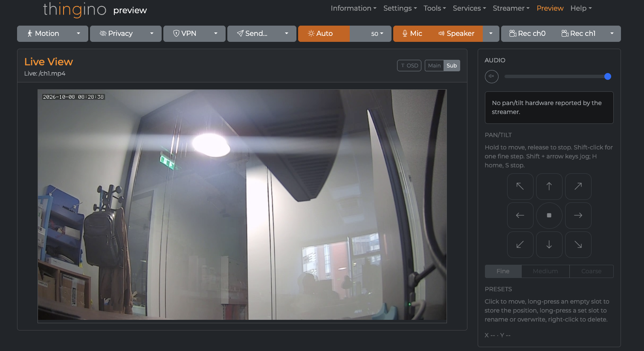Open the Information menu
Viewport: 644px width, 351px height.
coord(354,8)
